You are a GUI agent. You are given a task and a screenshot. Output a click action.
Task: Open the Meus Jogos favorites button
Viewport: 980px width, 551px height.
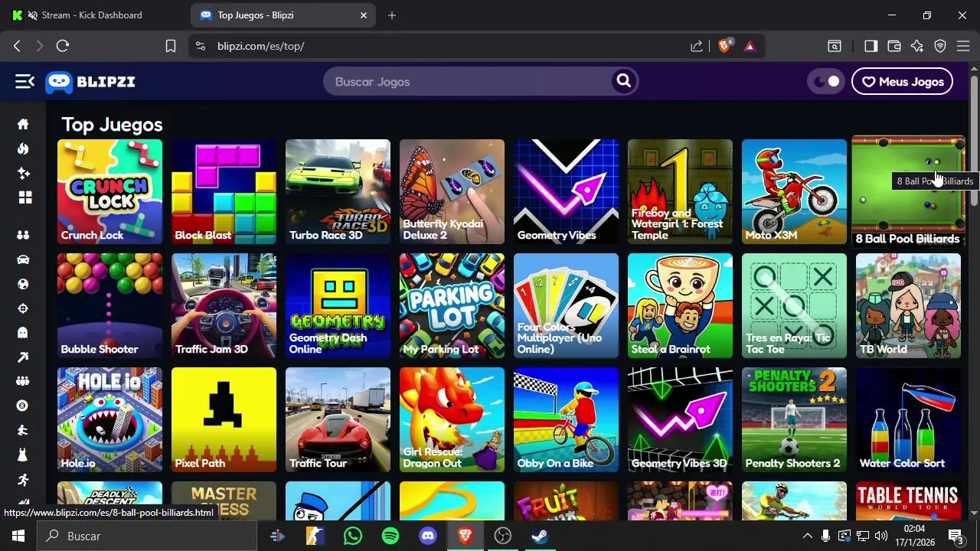902,81
